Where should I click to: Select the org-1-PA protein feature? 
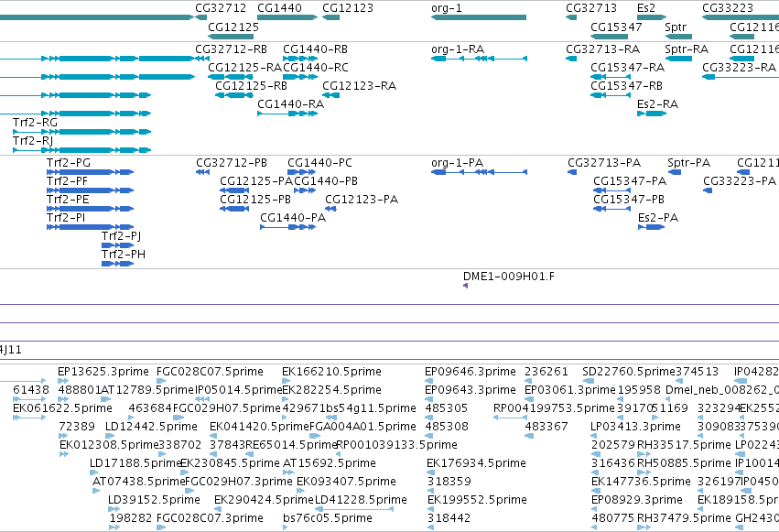tap(479, 172)
